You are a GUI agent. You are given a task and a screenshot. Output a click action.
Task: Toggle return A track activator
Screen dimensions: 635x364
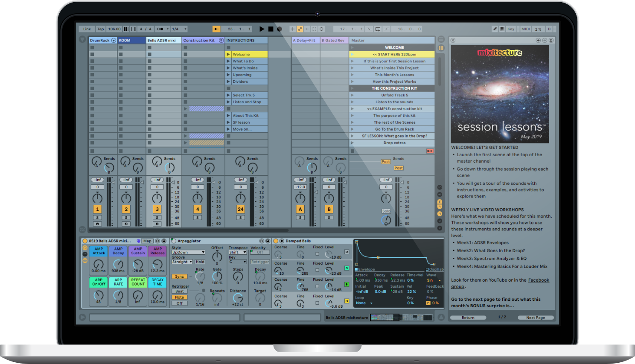pos(300,209)
